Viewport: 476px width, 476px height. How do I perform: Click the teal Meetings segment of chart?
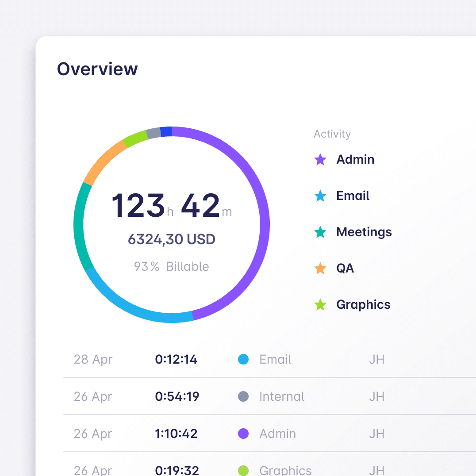[x=79, y=226]
